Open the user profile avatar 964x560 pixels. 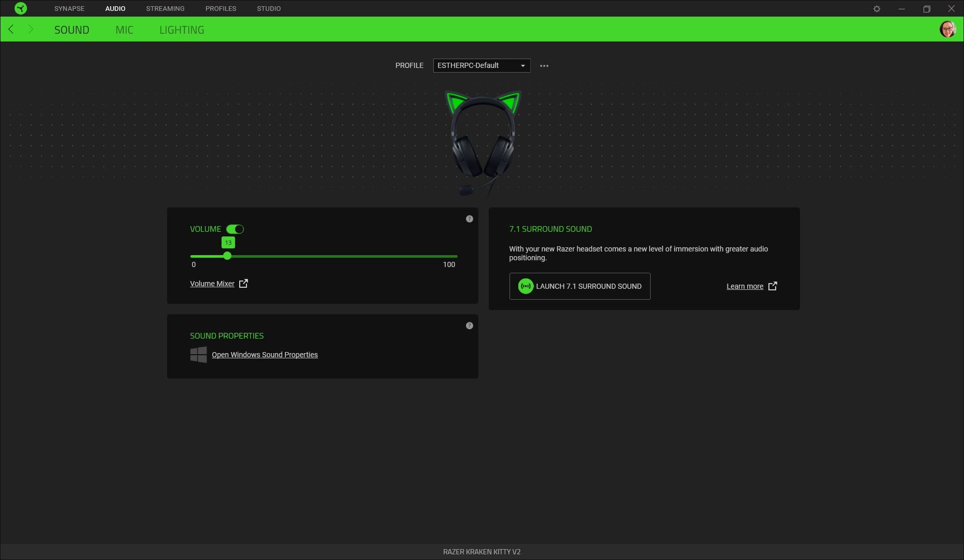tap(948, 29)
